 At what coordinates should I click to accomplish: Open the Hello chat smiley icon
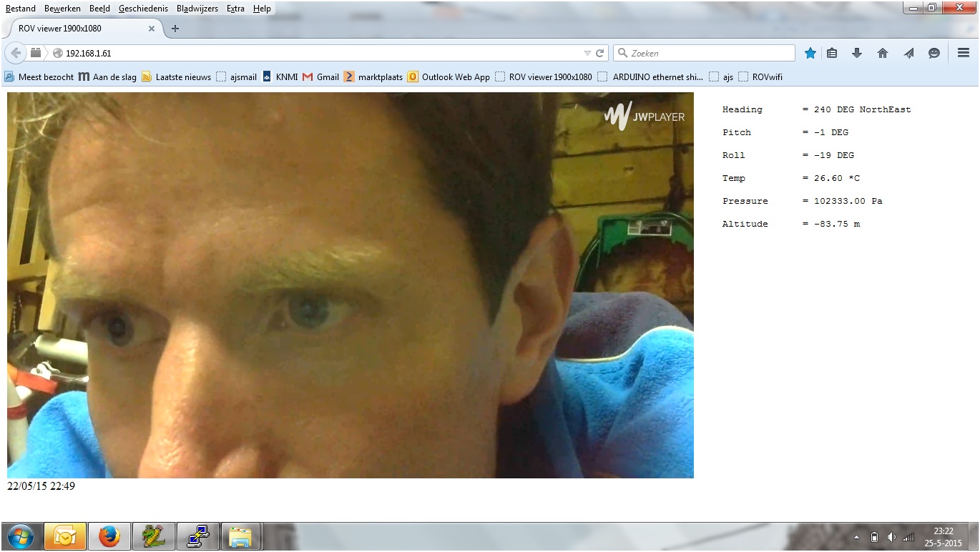pyautogui.click(x=934, y=53)
